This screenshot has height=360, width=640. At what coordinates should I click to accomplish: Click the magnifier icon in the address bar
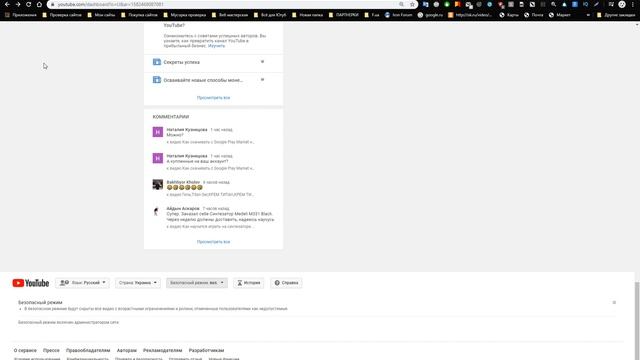(402, 4)
